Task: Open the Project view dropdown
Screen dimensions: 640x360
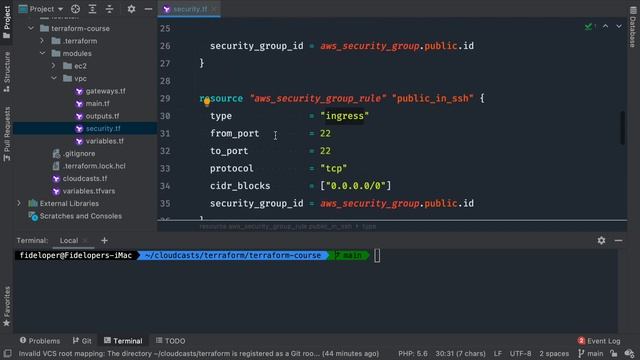Action: [x=41, y=9]
